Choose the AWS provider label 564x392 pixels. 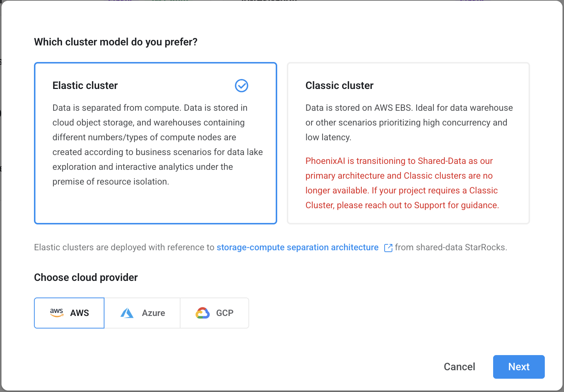tap(79, 313)
